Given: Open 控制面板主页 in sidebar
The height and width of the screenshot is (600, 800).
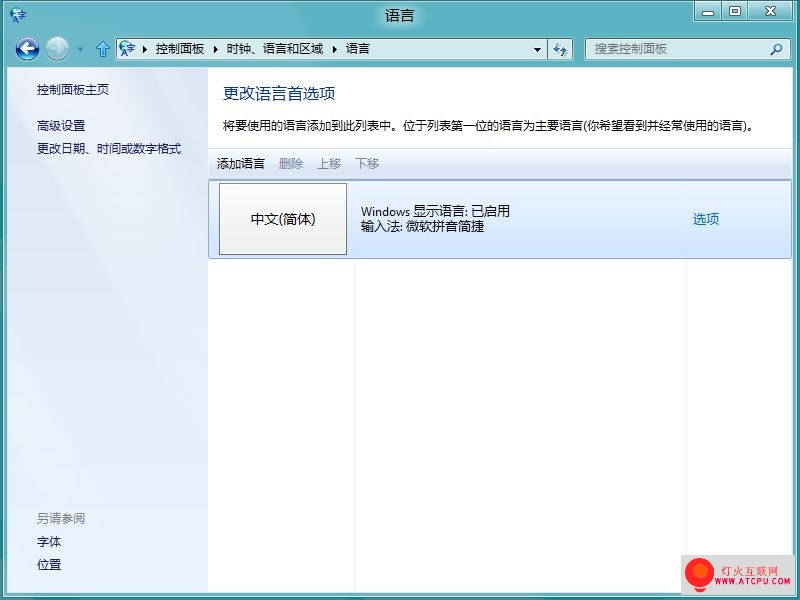Looking at the screenshot, I should (x=73, y=90).
